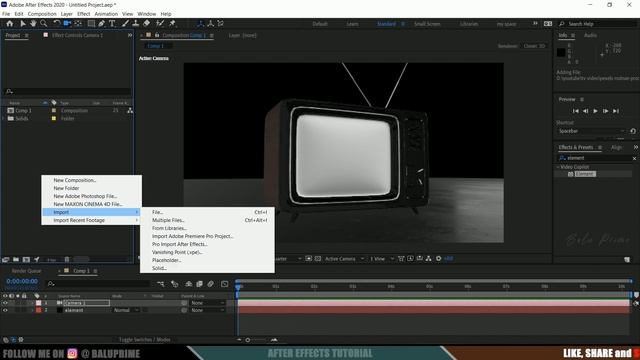Create a new folder via Project panel icon
This screenshot has height=360, width=640.
coord(16,259)
